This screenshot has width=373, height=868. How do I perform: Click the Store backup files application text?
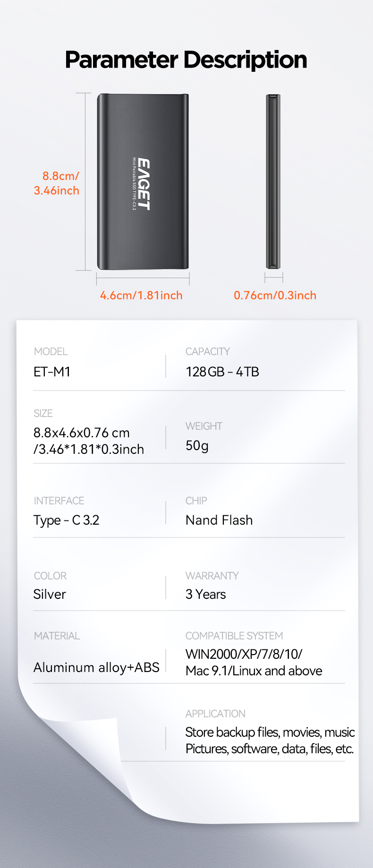coord(270,732)
